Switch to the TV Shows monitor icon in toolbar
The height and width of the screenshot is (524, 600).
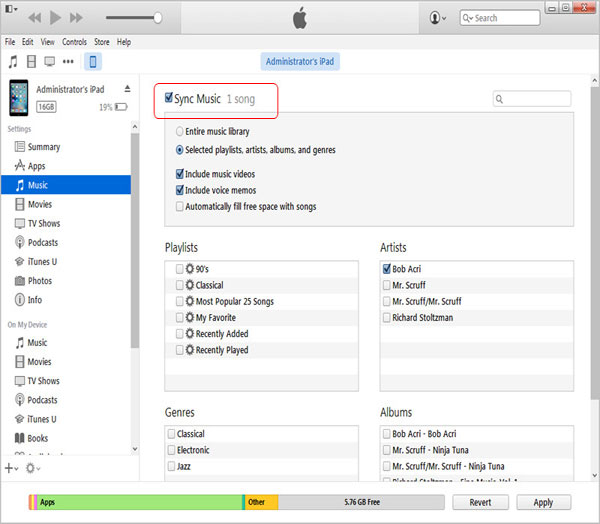pyautogui.click(x=50, y=61)
